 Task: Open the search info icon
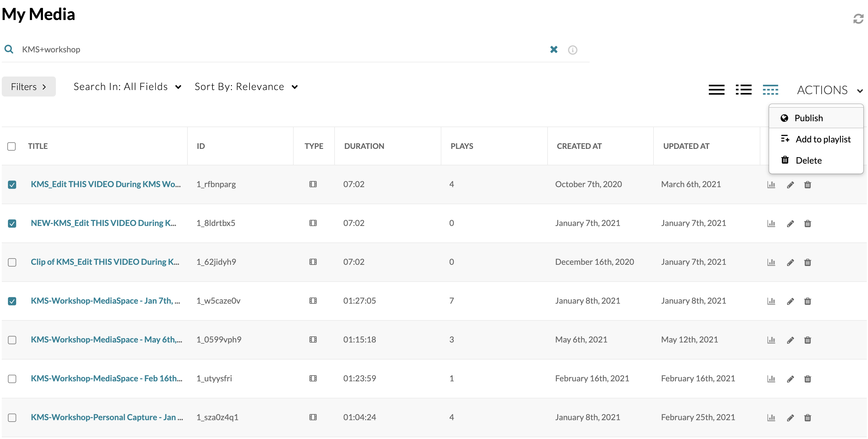pos(573,50)
